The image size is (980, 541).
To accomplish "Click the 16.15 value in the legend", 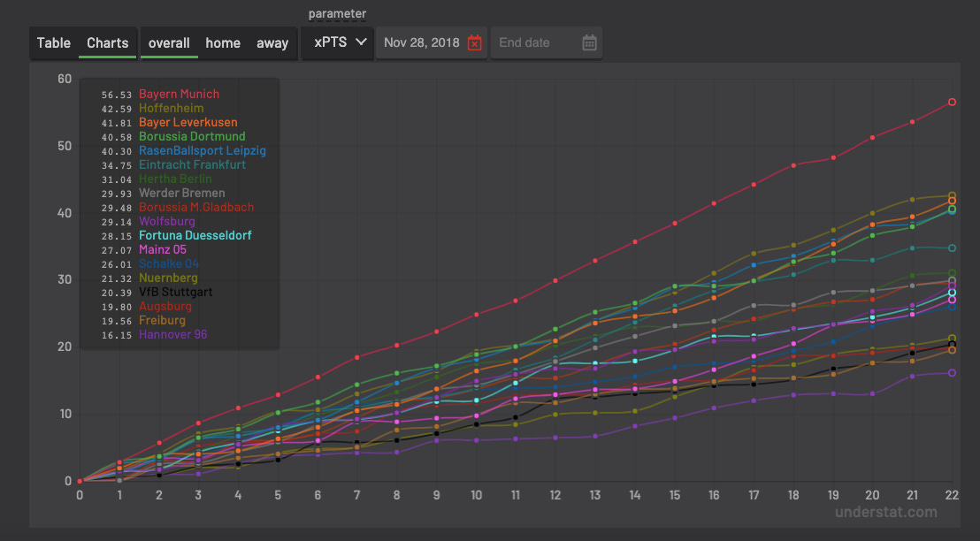I will [116, 335].
